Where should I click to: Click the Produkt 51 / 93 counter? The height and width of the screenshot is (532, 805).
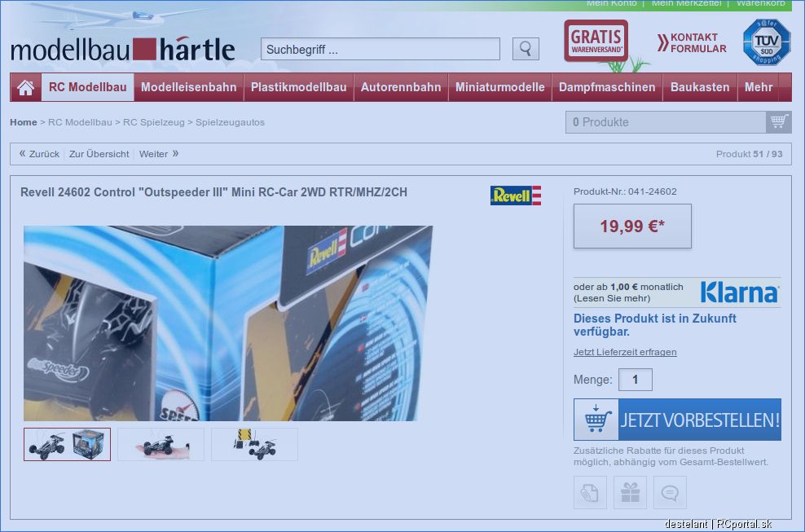[750, 154]
